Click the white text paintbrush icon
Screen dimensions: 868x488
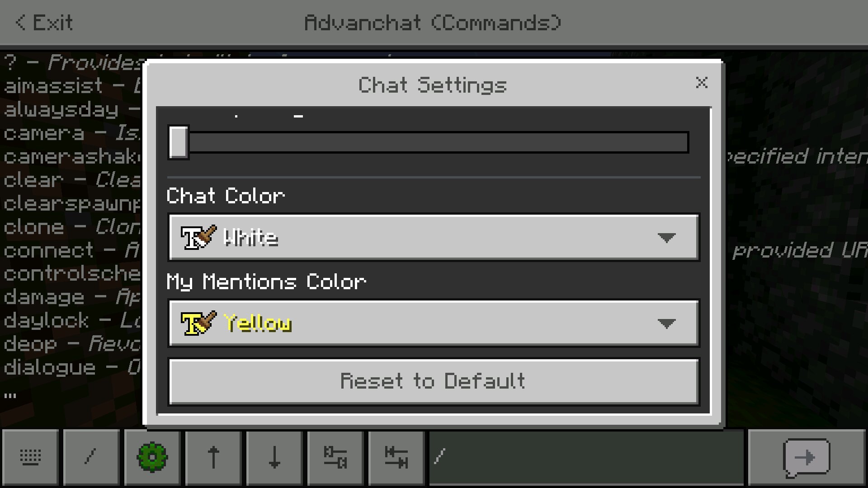coord(198,237)
